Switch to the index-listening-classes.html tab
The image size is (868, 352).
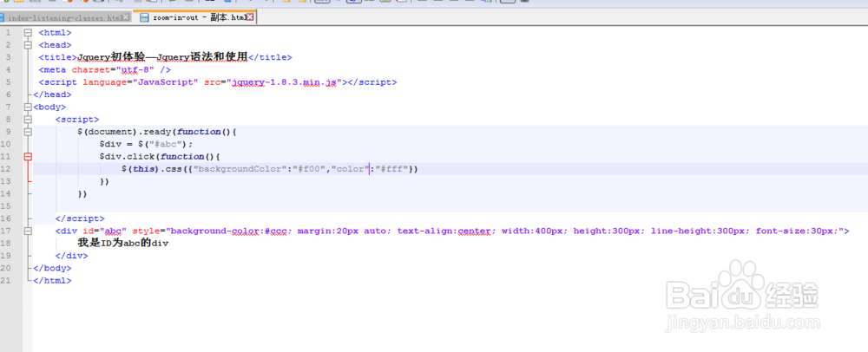coord(65,17)
